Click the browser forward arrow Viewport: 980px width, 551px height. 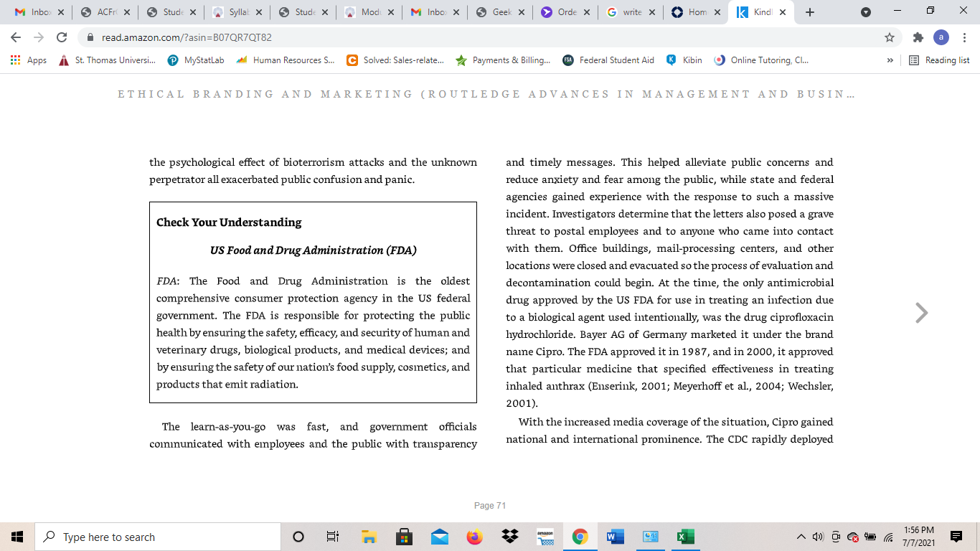tap(38, 37)
